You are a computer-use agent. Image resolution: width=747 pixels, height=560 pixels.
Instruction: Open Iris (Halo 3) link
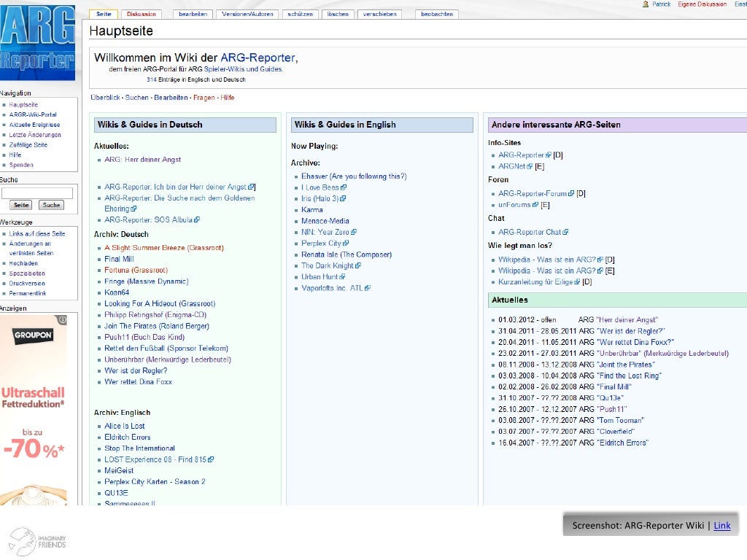click(323, 198)
